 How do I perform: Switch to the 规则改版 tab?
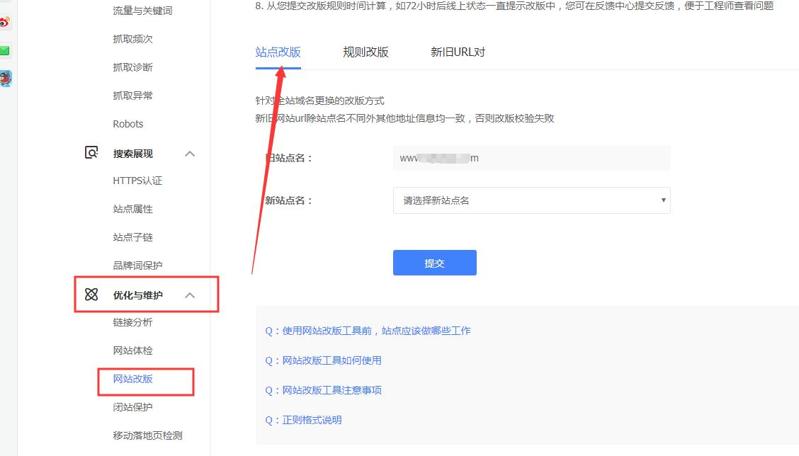click(365, 52)
